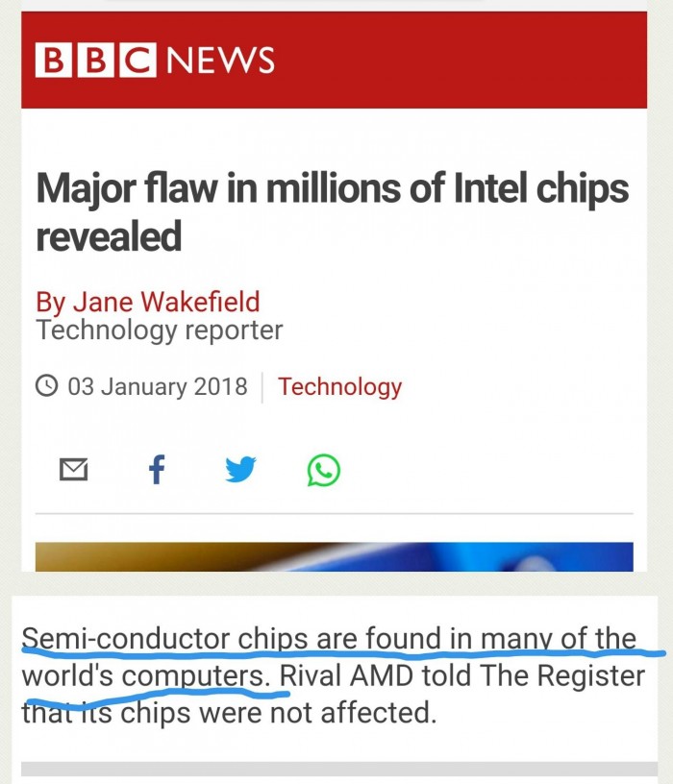
Task: Click the line 'chips were not affected'
Action: pos(278,713)
